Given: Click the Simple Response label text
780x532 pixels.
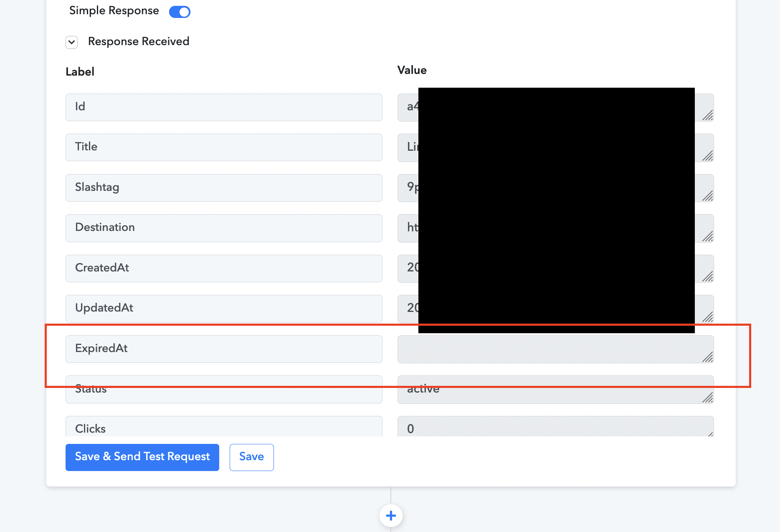Looking at the screenshot, I should click(114, 11).
